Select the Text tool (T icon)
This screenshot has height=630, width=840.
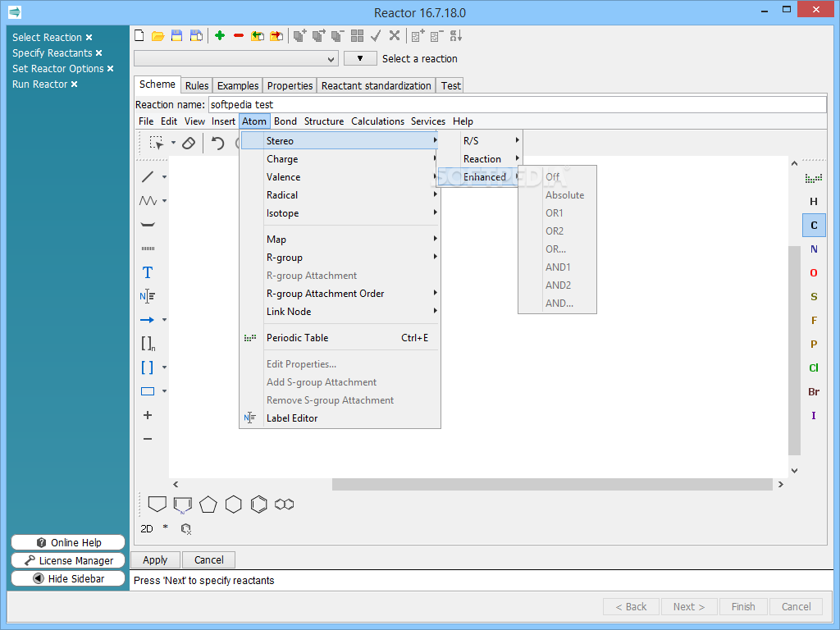coord(148,272)
